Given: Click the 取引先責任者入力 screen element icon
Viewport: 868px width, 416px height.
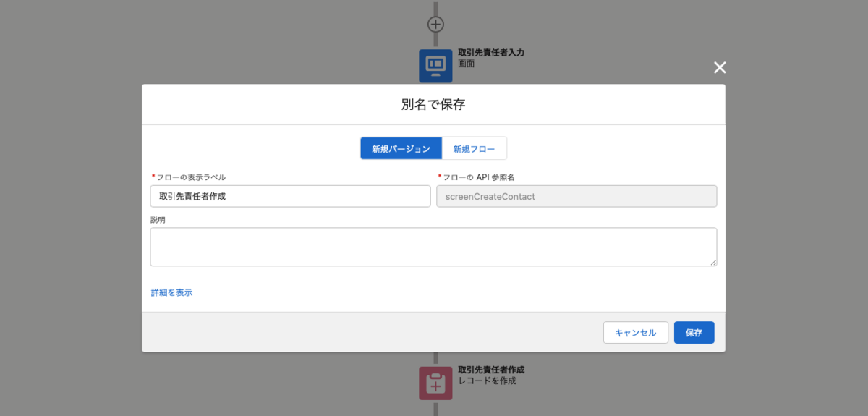Looking at the screenshot, I should 435,65.
